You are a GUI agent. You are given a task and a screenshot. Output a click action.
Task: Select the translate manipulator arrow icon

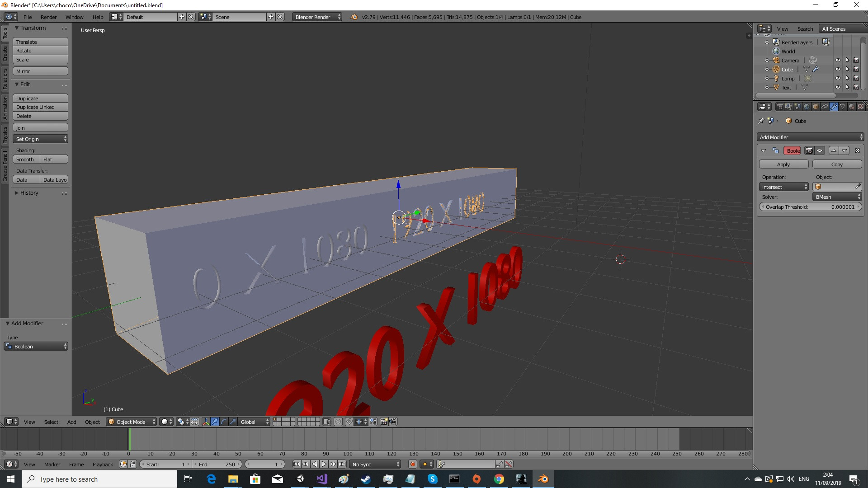(215, 422)
